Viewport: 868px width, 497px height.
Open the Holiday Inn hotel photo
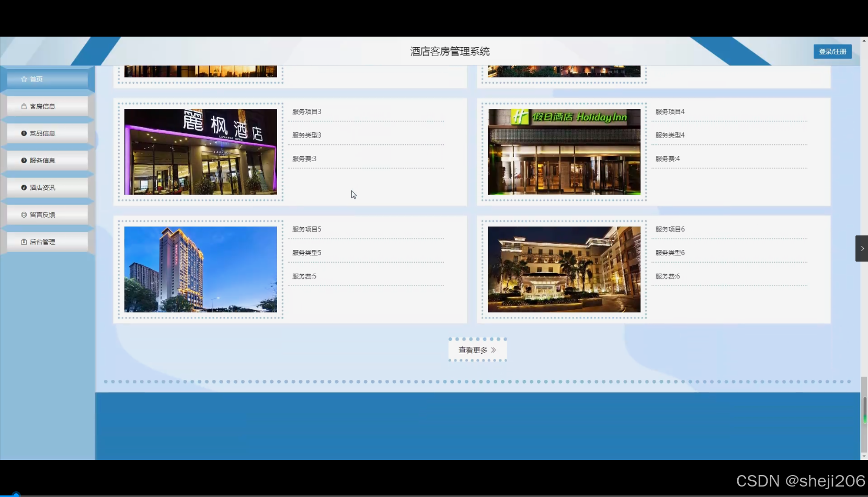564,152
